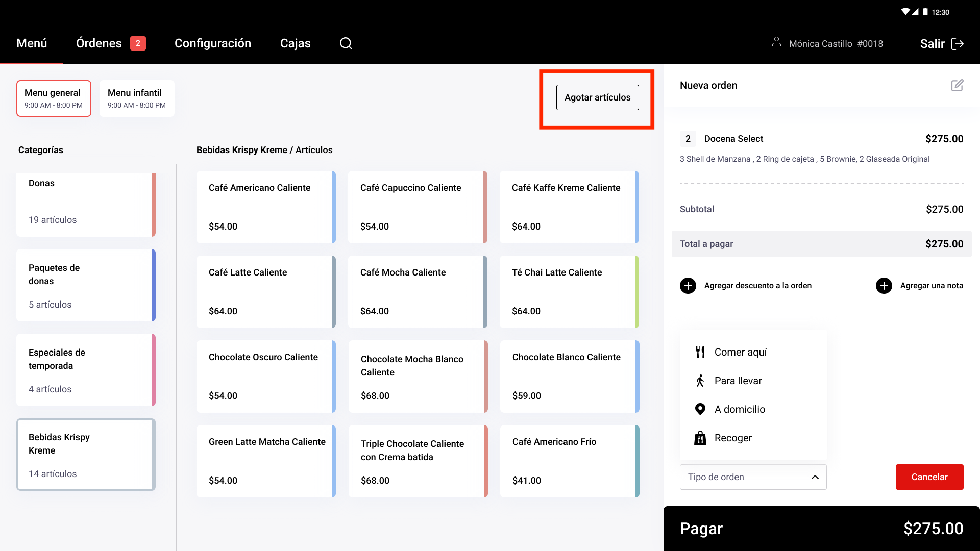Click the Wi-Fi status icon
This screenshot has width=980, height=551.
[905, 12]
